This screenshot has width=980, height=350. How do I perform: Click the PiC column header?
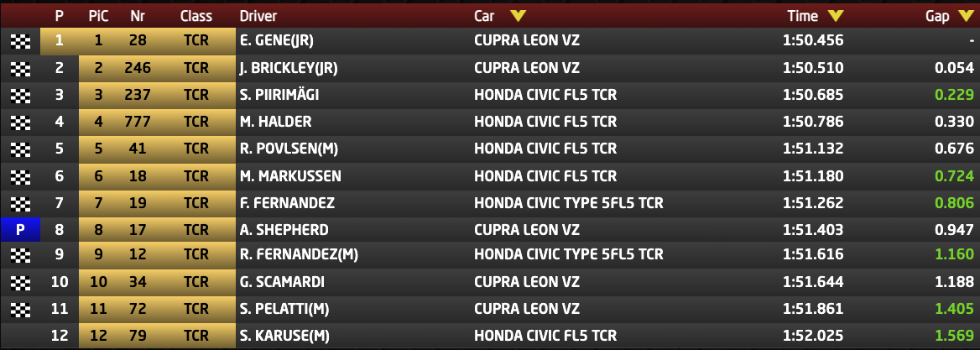(98, 15)
